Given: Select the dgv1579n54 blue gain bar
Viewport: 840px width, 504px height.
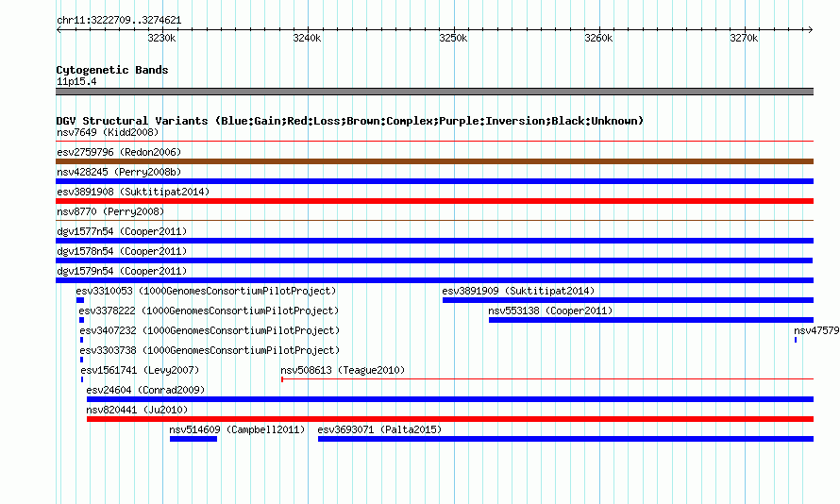Looking at the screenshot, I should click(434, 280).
